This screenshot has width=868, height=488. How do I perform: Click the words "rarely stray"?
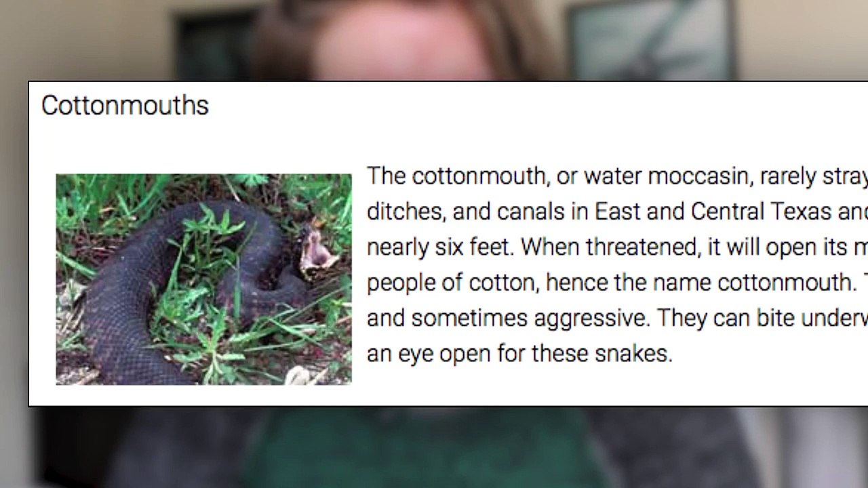813,176
